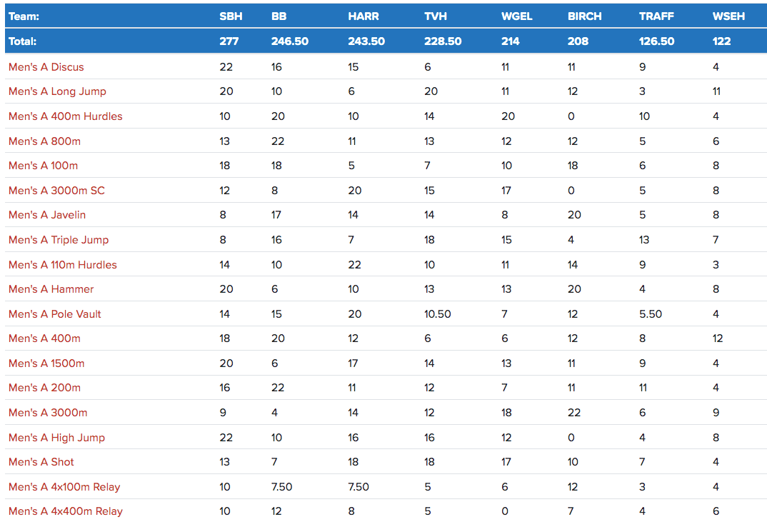Click TRAFF's 13 in Triple Jump row

pos(644,240)
